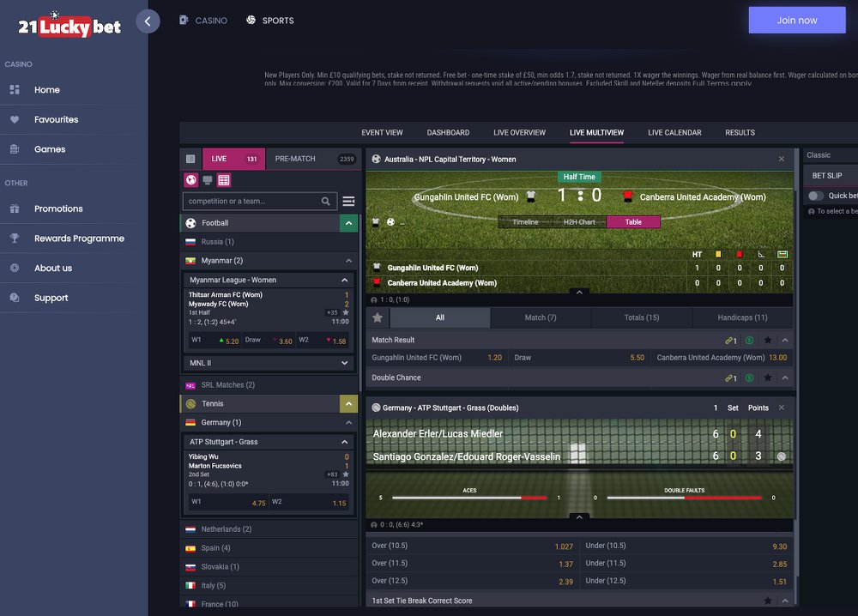The height and width of the screenshot is (616, 858).
Task: Collapse ATP Stuttgart - Grass league
Action: [x=345, y=442]
